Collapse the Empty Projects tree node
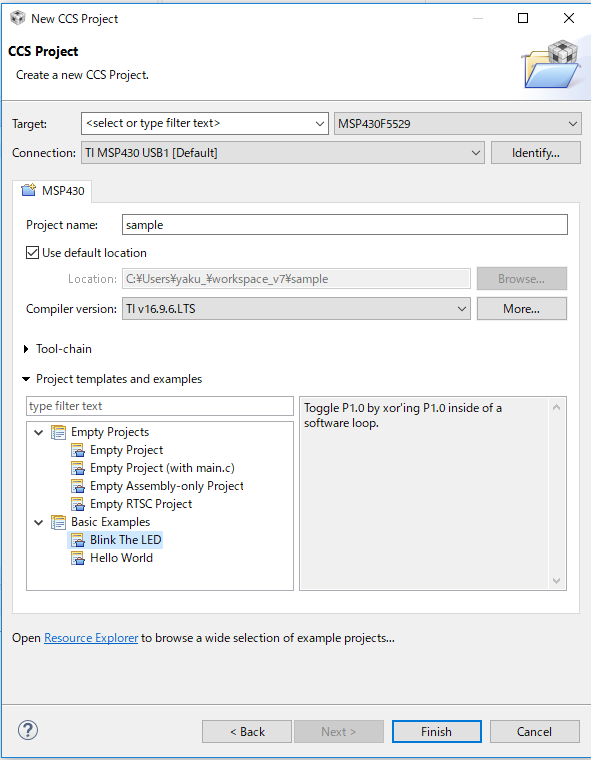This screenshot has width=591, height=760. click(x=39, y=432)
